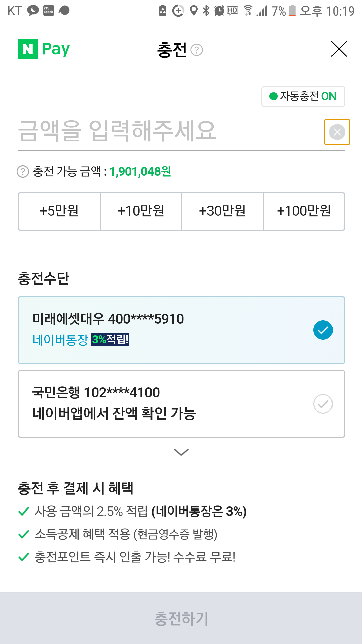
Task: Add +100만원 to the amount
Action: coord(304,211)
